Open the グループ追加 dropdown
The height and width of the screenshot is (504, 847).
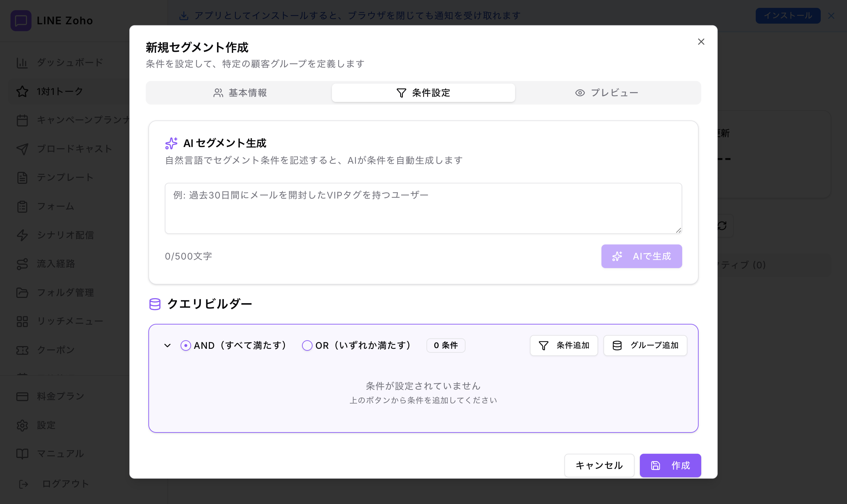pyautogui.click(x=644, y=345)
